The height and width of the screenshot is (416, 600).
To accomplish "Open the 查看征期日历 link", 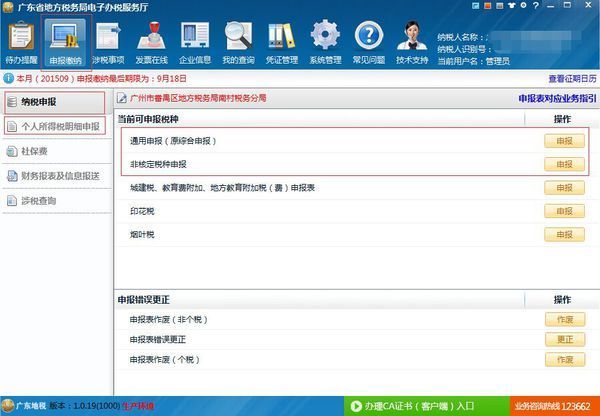I will (572, 79).
